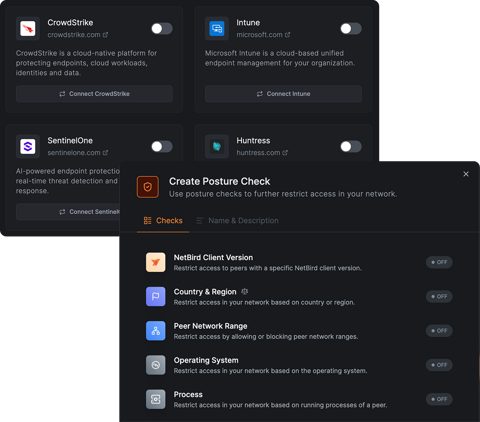This screenshot has width=480, height=422.
Task: Click the small icon beside Country & Region title
Action: point(245,292)
